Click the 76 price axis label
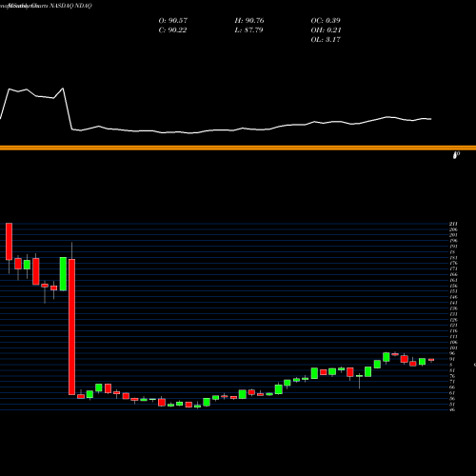Viewport: 476px width, 476px height. [x=452, y=376]
